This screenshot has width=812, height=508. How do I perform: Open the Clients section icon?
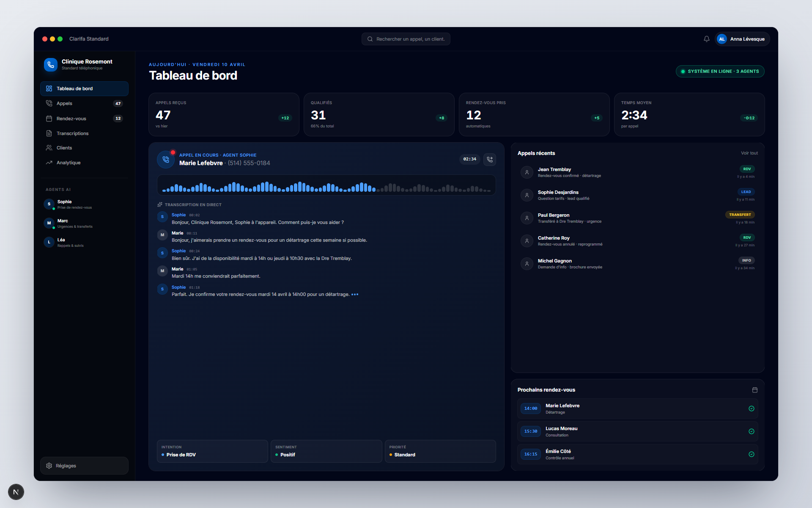tap(49, 148)
